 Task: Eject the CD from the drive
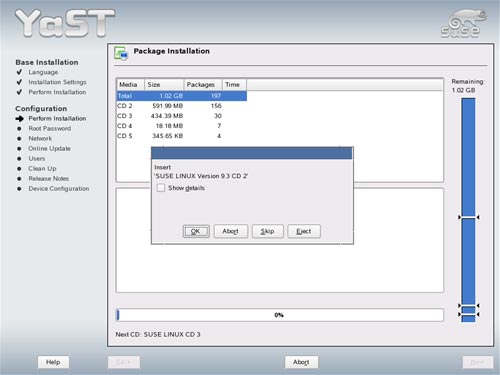coord(304,231)
